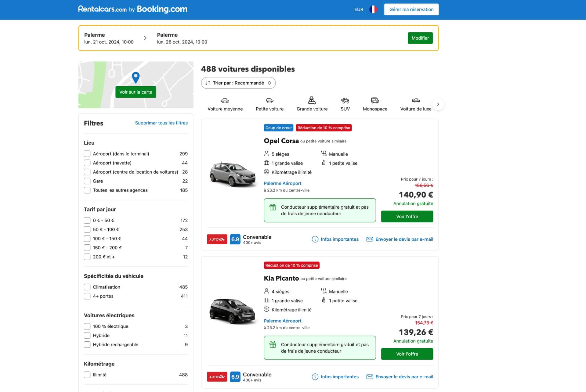Click the gift icon in Opel Corsa offer box
The width and height of the screenshot is (586, 392).
click(273, 207)
